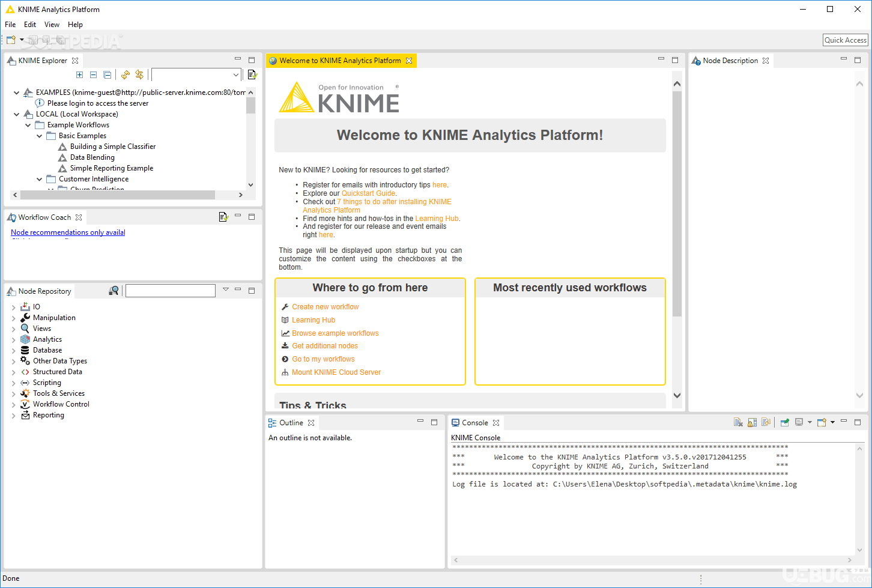Collapse the Example Workflows folder
The image size is (872, 588).
(x=28, y=125)
